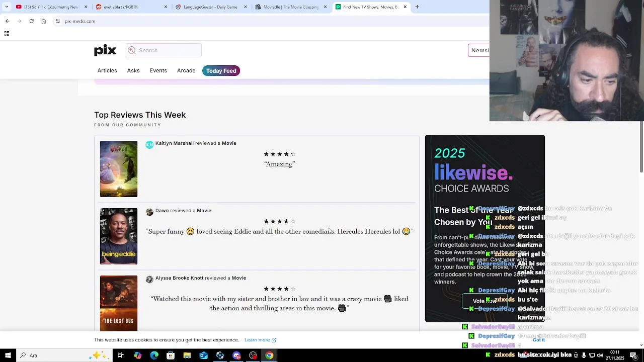Open Outlook from the taskbar

[203, 355]
